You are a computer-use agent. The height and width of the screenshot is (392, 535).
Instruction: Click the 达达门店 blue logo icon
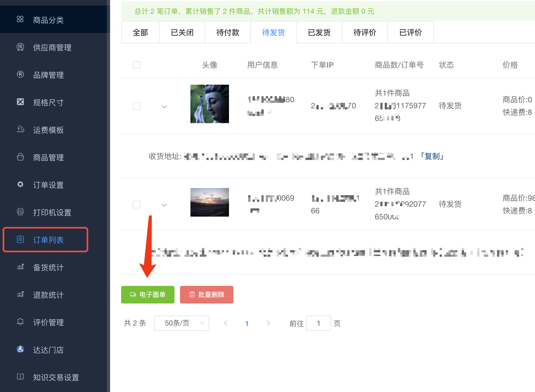20,349
